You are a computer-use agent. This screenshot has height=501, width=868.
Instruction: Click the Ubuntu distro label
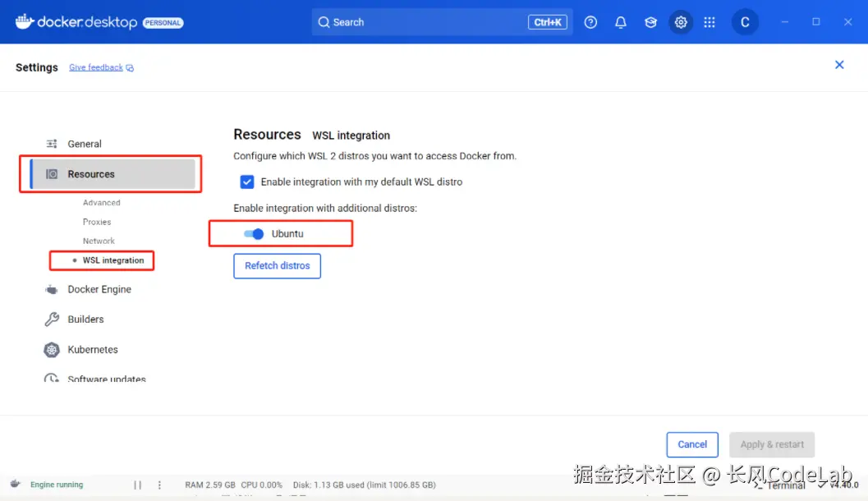(x=287, y=233)
